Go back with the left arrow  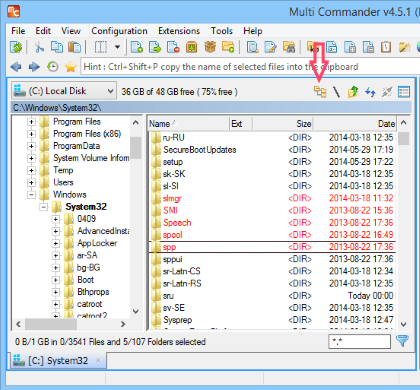tap(16, 67)
